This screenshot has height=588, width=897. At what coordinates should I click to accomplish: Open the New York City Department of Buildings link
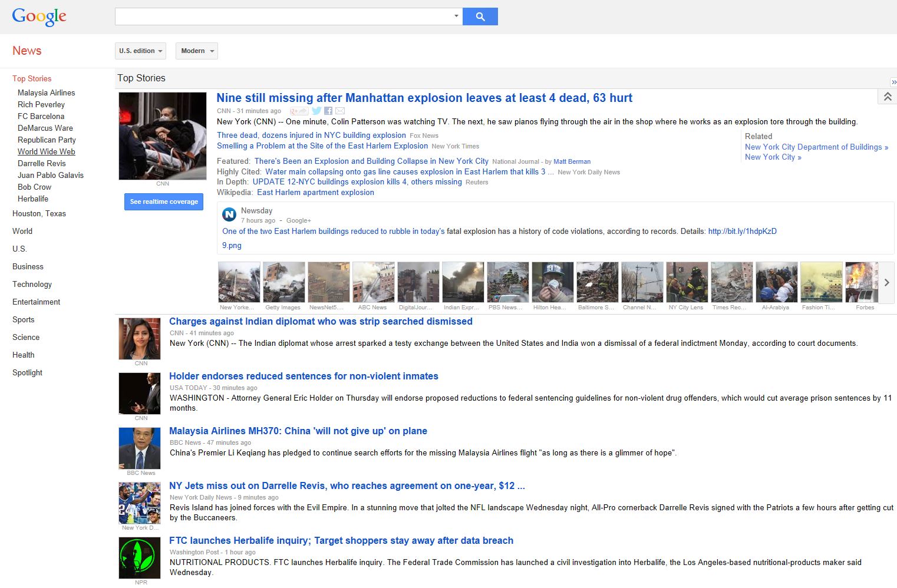click(x=816, y=147)
